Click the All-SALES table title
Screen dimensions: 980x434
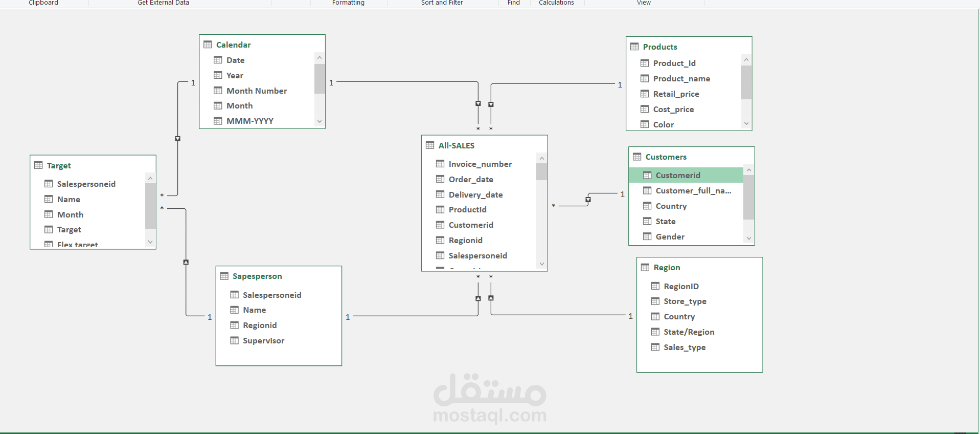[457, 145]
